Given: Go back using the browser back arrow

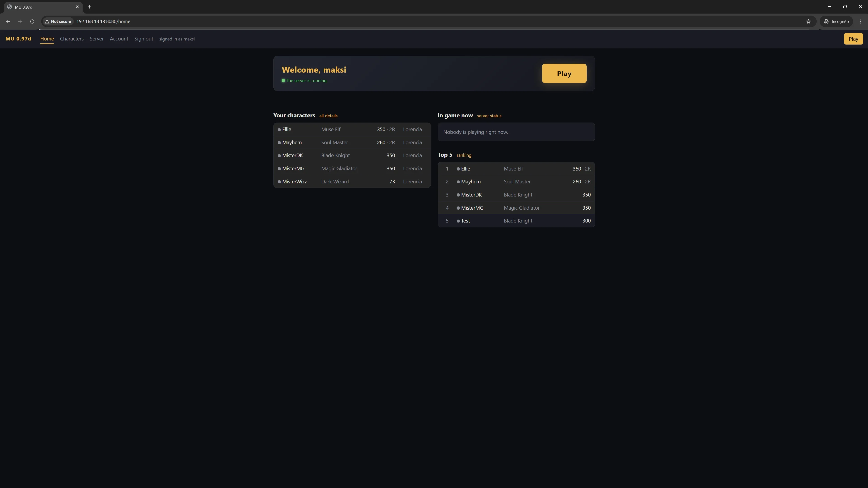Looking at the screenshot, I should tap(8, 21).
